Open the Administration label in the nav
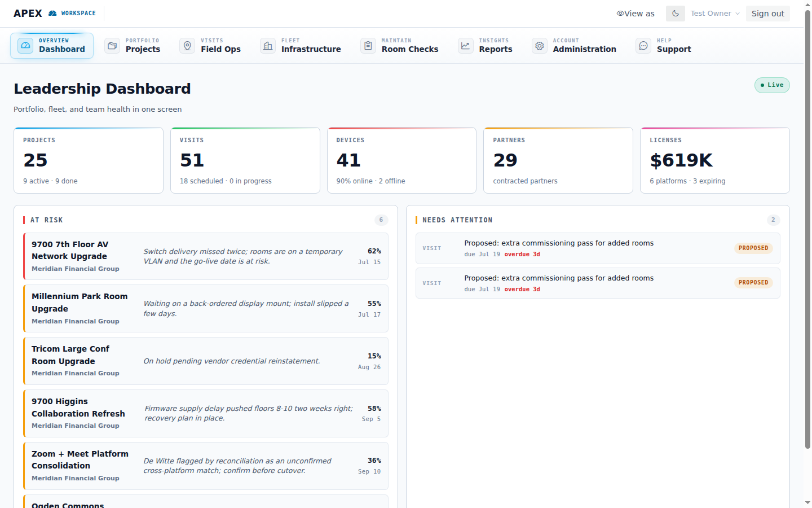812x508 pixels. tap(584, 49)
